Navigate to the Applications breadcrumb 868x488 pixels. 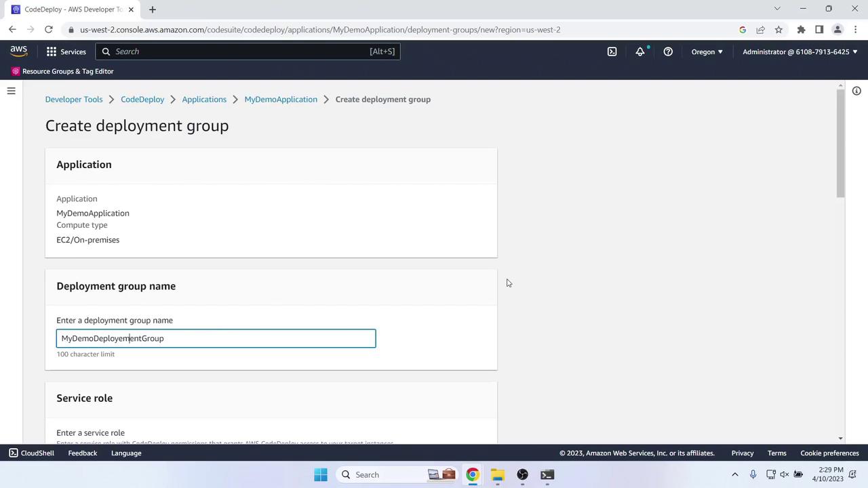coord(204,99)
